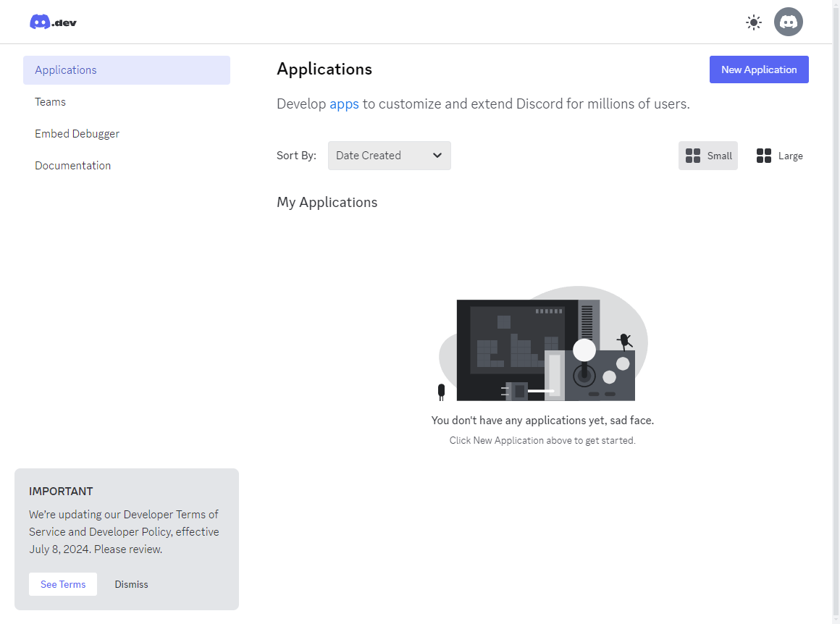Click the empty-state game console illustration
This screenshot has height=624, width=840.
542,343
